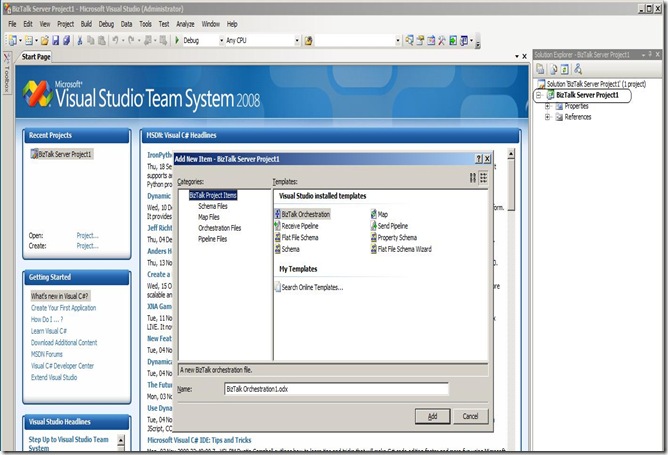
Task: Click the Show All Files icon
Action: pos(553,69)
